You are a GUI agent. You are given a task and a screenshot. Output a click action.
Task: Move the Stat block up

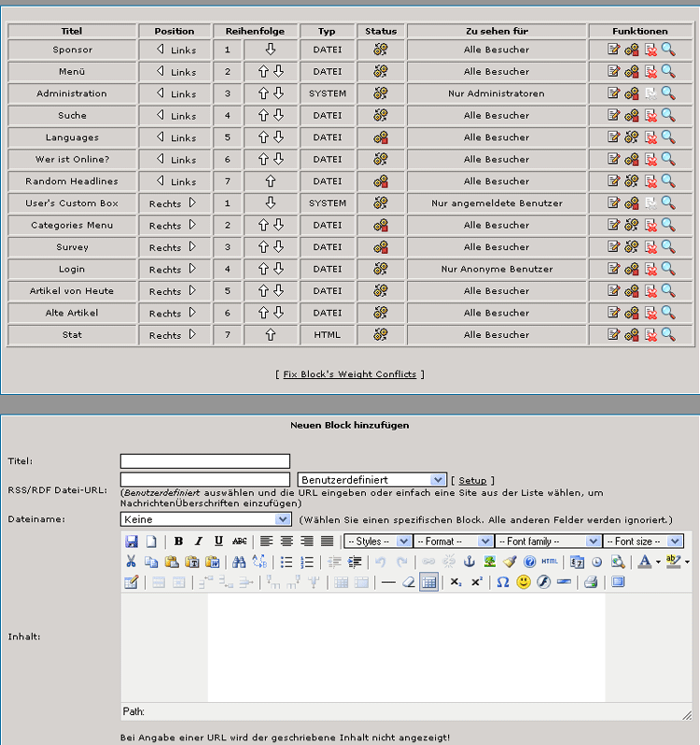[x=271, y=335]
